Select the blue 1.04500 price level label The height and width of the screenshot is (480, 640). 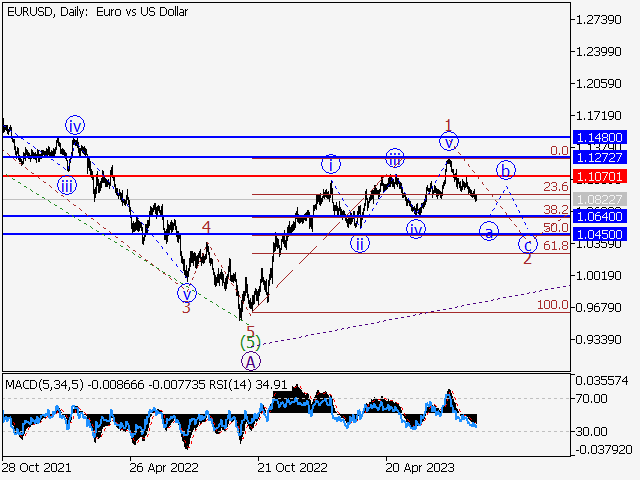600,235
